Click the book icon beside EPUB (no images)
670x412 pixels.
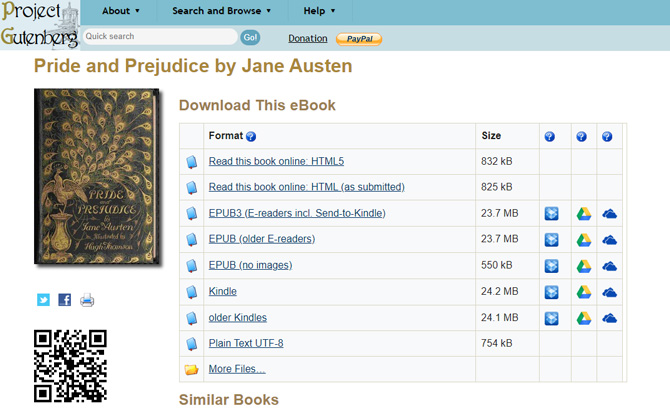tap(191, 266)
